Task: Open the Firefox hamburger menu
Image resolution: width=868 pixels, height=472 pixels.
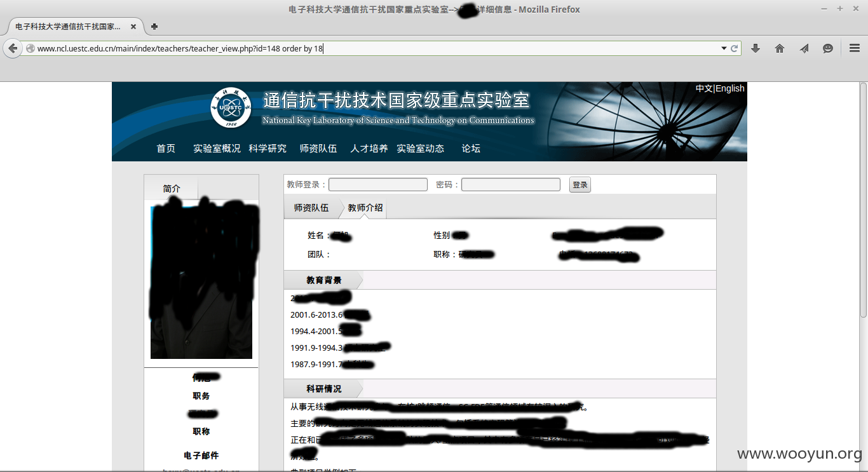Action: click(855, 48)
